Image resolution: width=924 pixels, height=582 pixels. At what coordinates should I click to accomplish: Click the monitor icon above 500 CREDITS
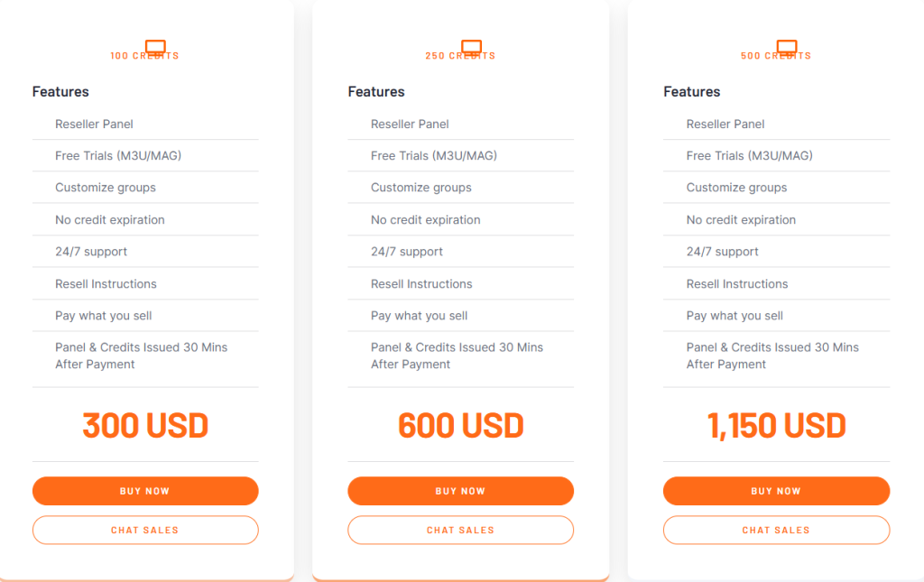786,48
